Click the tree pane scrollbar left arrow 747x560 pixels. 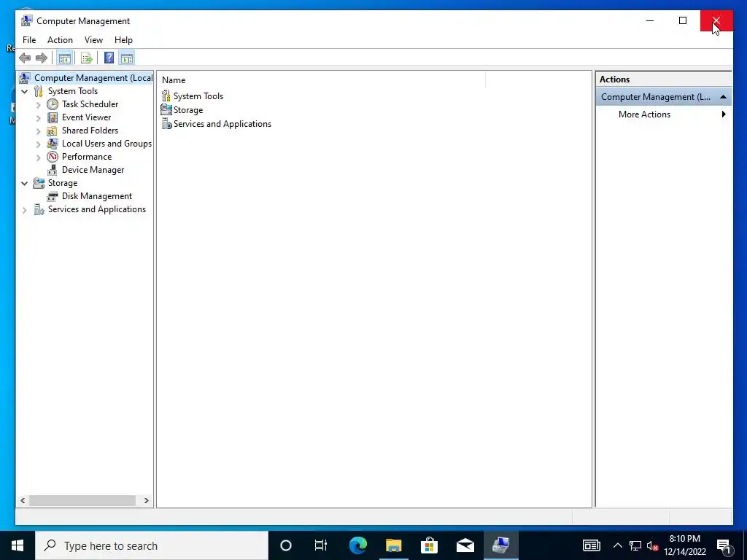coord(23,500)
